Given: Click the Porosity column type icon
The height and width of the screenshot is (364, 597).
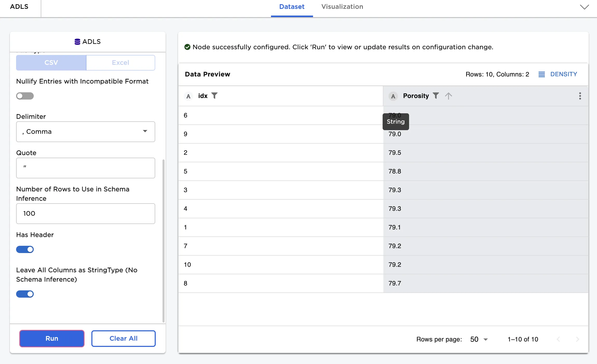Looking at the screenshot, I should pos(393,96).
